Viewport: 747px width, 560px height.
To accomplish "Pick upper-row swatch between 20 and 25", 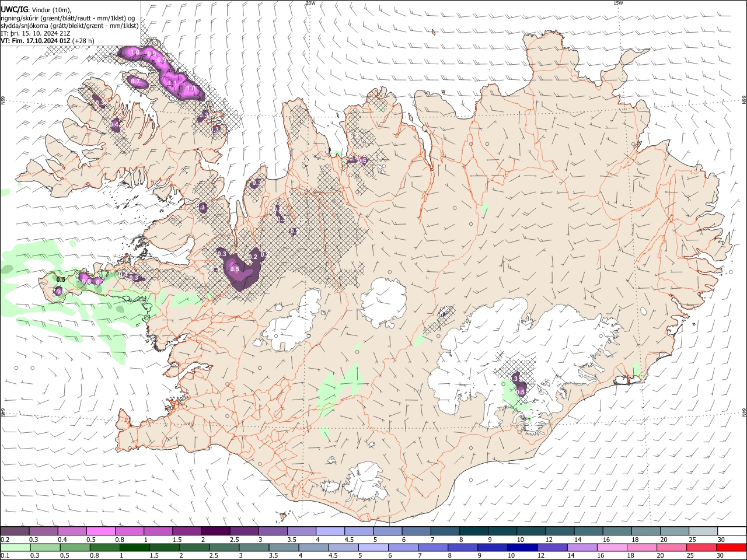I will [x=675, y=531].
